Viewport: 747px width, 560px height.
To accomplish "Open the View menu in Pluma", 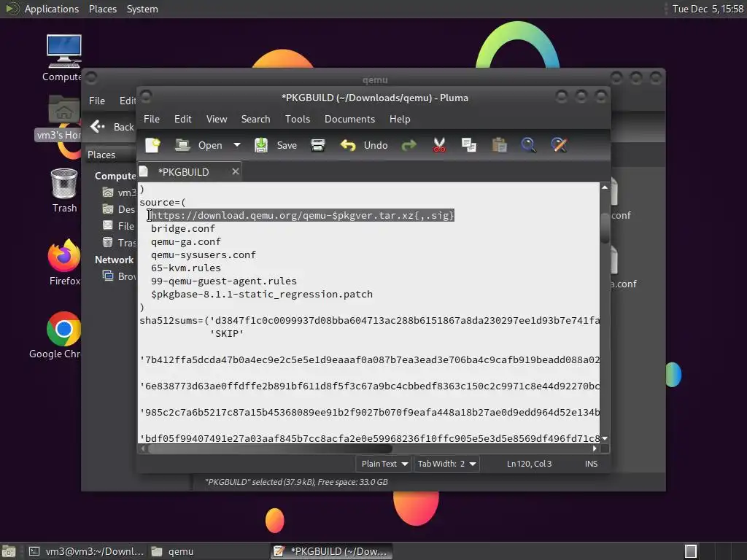I will pos(216,119).
